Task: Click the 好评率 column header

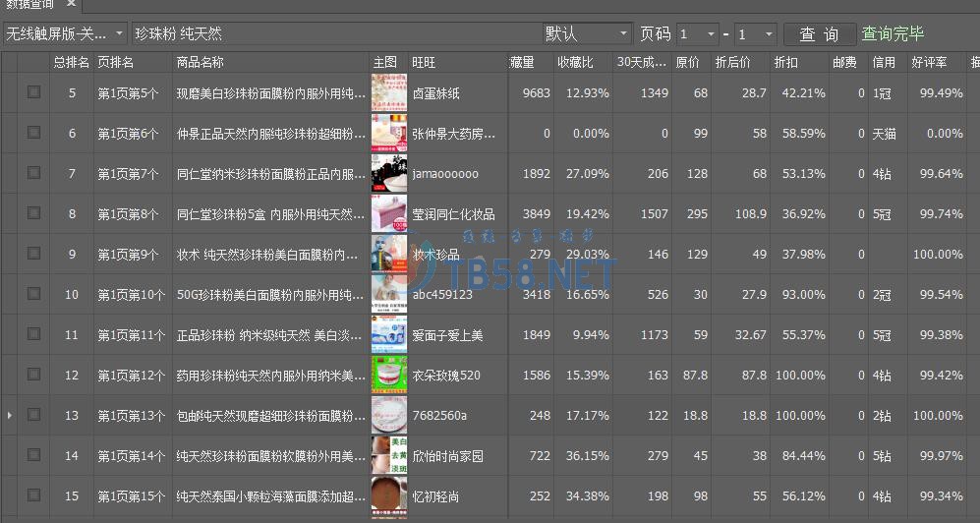Action: pos(929,62)
